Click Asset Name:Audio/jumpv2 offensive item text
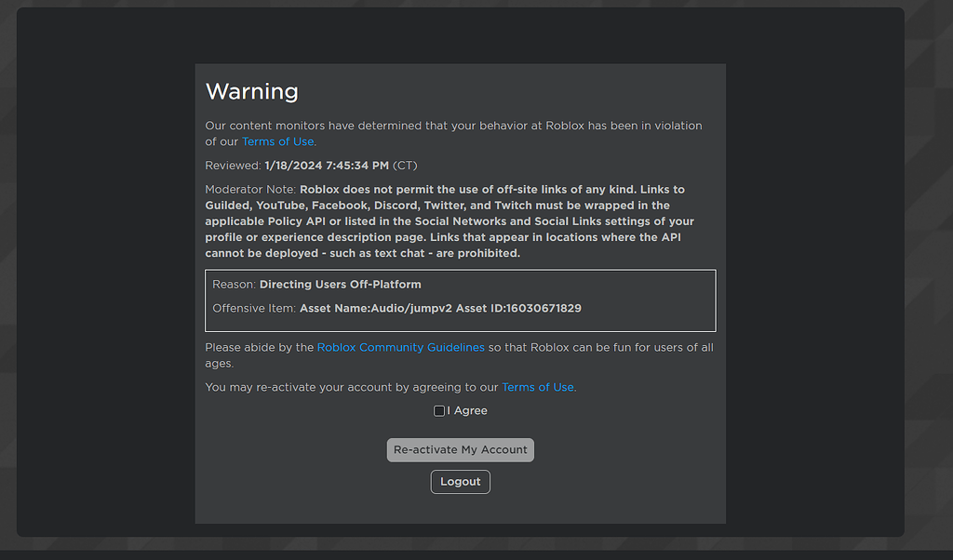This screenshot has width=953, height=560. pos(440,308)
